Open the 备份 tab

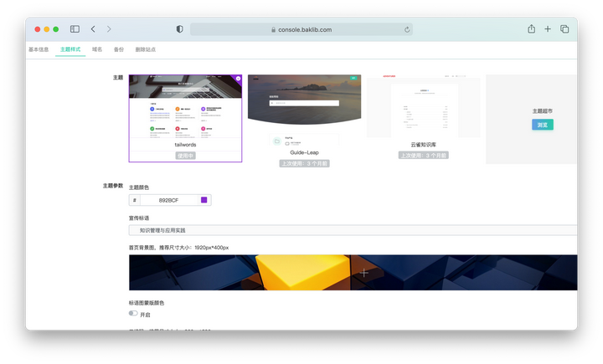(x=119, y=49)
